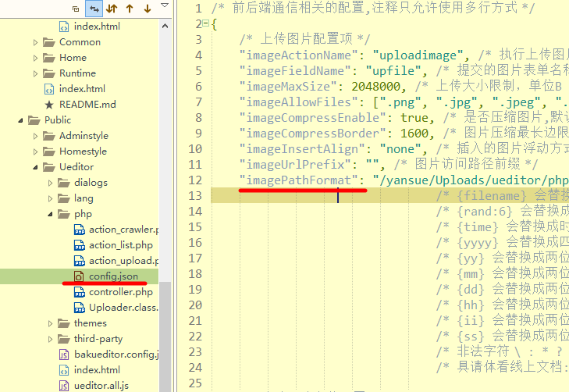569x392 pixels.
Task: Click the up/down sync arrows icon
Action: click(x=112, y=9)
